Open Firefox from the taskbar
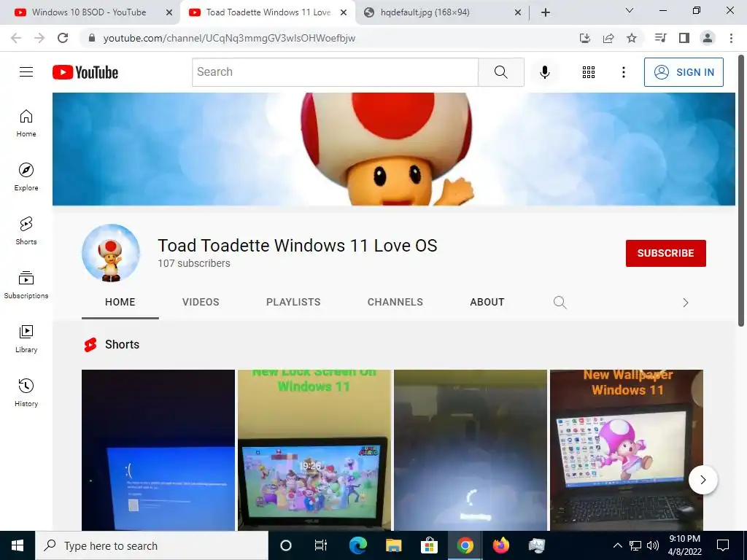 (x=500, y=545)
